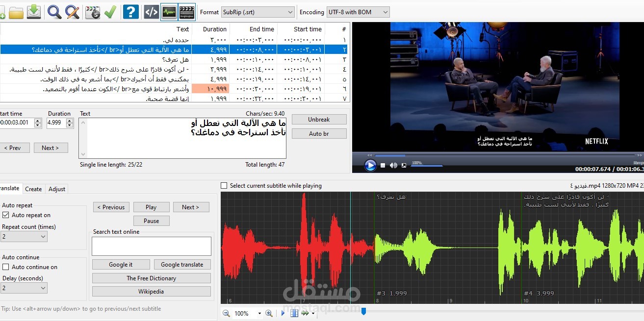
Task: Click the waveform play selection triangle icon
Action: coord(283,313)
